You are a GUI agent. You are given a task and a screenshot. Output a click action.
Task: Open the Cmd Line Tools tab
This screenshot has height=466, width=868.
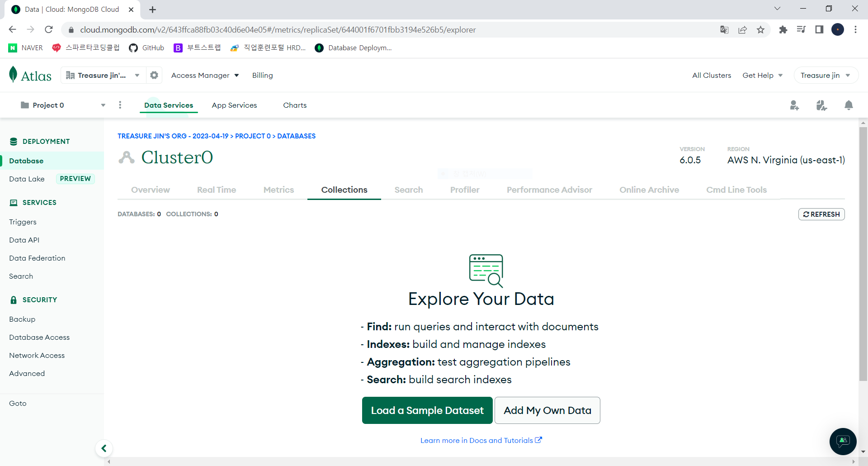[x=736, y=190]
